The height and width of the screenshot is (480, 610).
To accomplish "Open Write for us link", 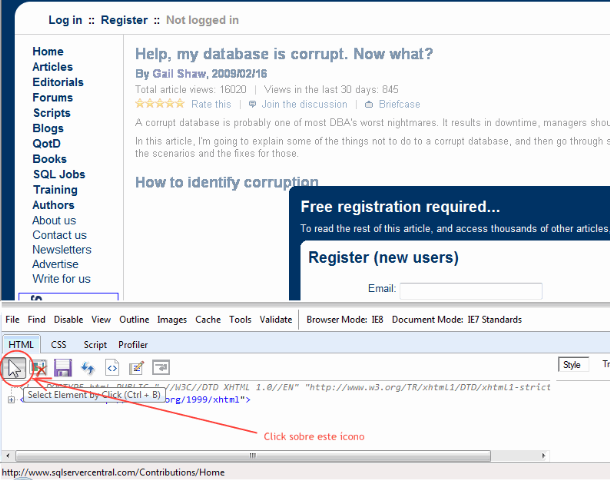I will pyautogui.click(x=61, y=279).
